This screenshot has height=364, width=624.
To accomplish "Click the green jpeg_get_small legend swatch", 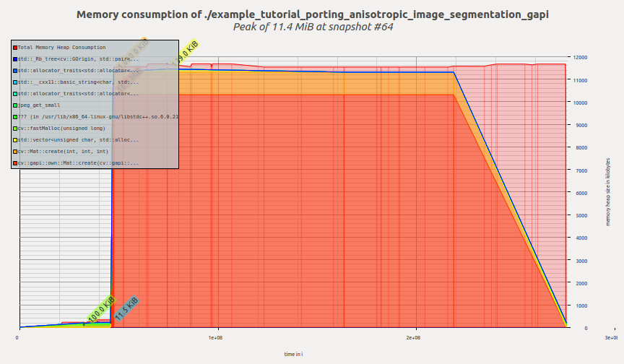I will click(x=15, y=105).
